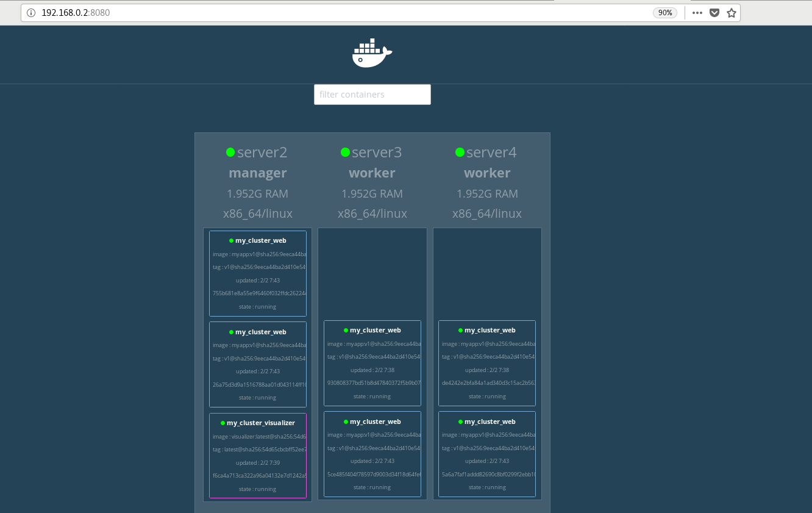Click the Docker whale logo

tap(372, 53)
